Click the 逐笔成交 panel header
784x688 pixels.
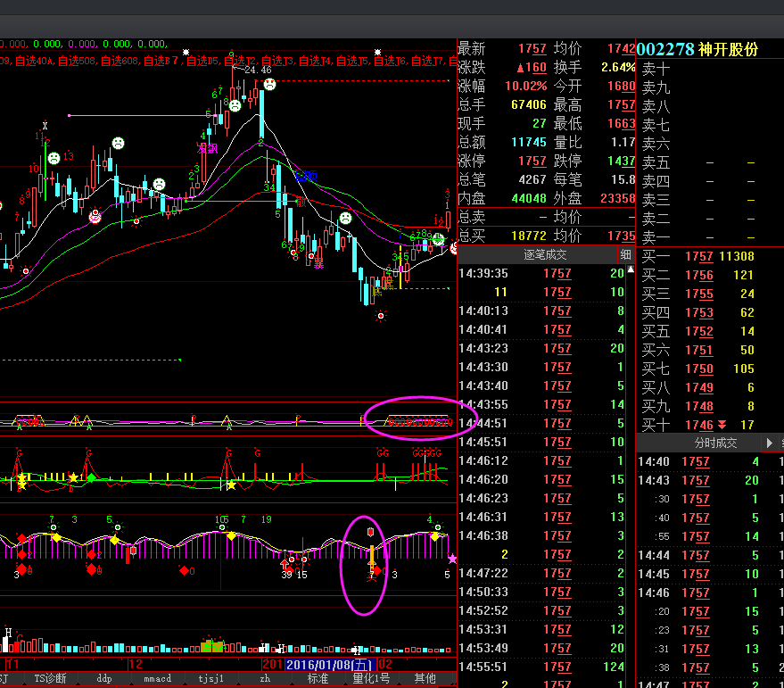coord(545,254)
